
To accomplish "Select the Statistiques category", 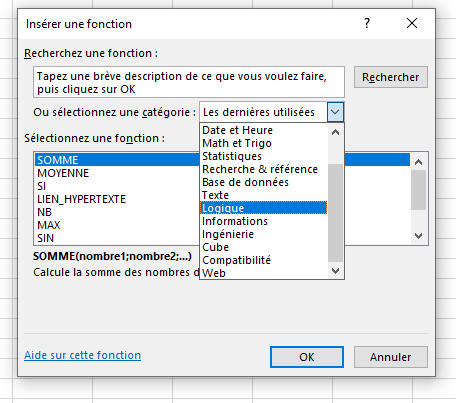I will pos(263,156).
